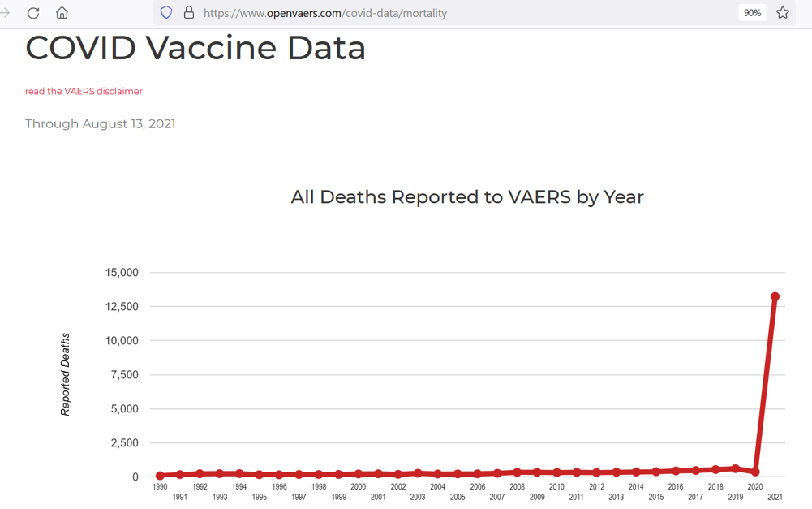
Task: Go to the browser home page icon
Action: click(62, 13)
